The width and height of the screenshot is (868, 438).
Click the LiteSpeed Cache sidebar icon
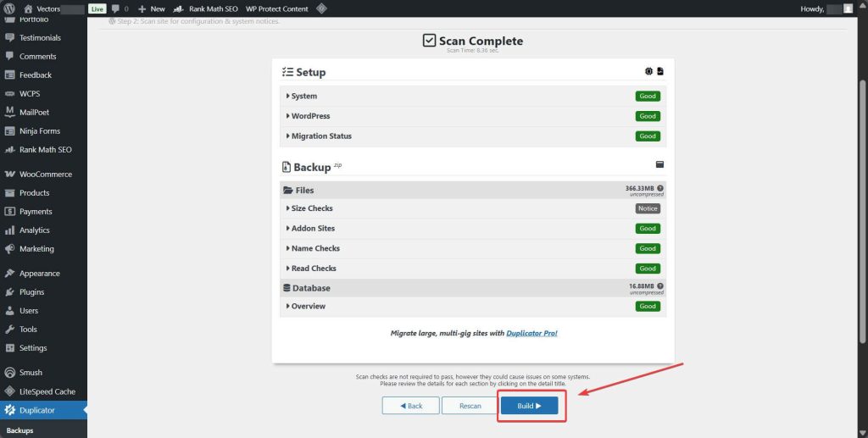[9, 391]
